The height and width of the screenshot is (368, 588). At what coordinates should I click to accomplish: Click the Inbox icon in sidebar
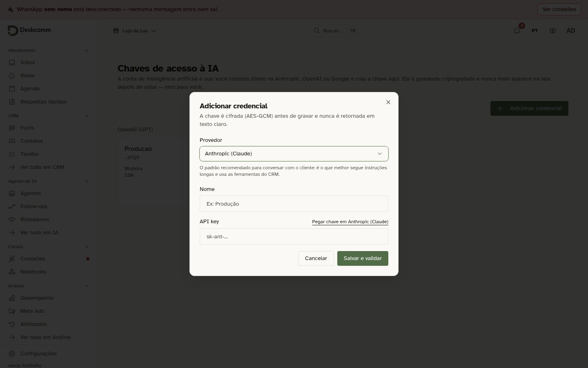pyautogui.click(x=12, y=63)
